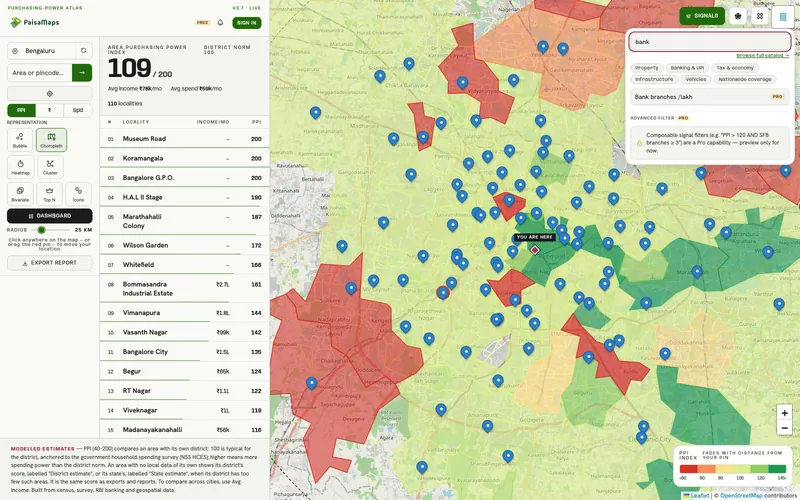Select Wilson Garden locality row
The width and height of the screenshot is (800, 500).
(x=184, y=245)
